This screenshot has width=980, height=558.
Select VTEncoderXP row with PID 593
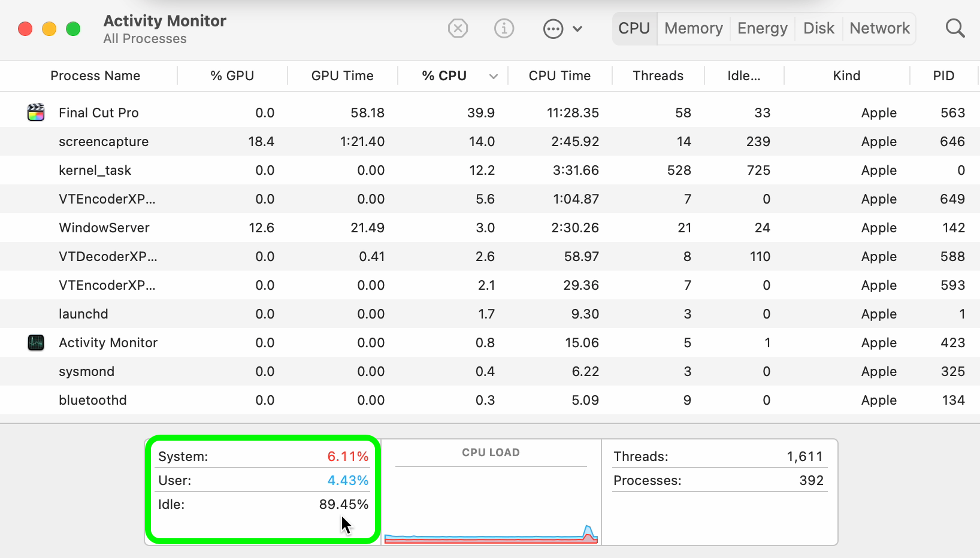[490, 285]
